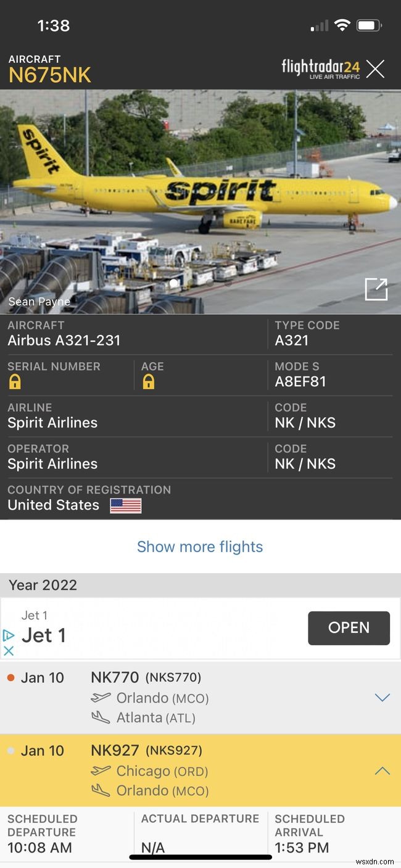Expand flight NK770 details

coord(382,697)
